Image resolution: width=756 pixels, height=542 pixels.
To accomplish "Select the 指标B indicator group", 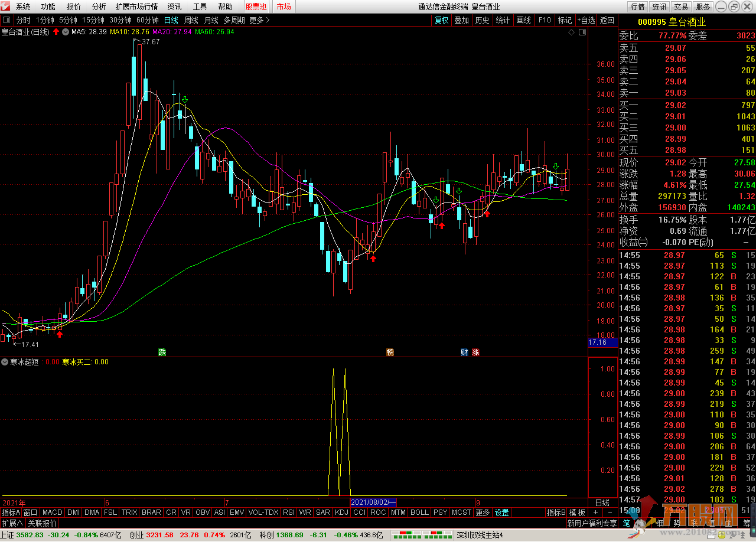I will point(556,512).
